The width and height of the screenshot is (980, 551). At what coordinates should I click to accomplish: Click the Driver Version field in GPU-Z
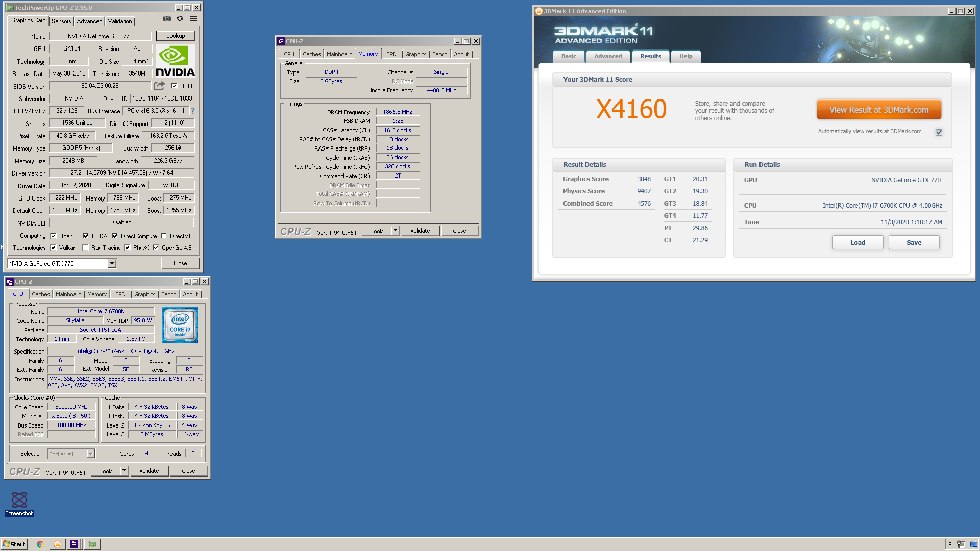pyautogui.click(x=121, y=173)
